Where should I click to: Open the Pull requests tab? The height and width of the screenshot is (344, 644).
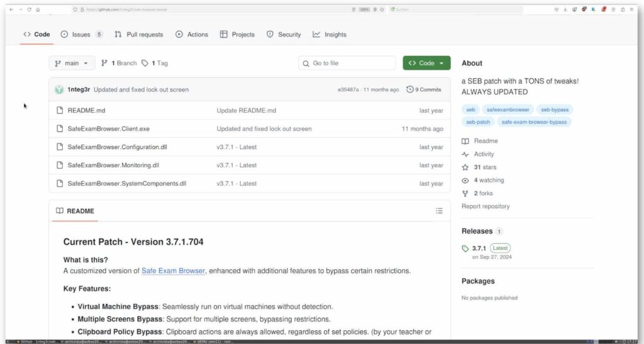coord(139,35)
